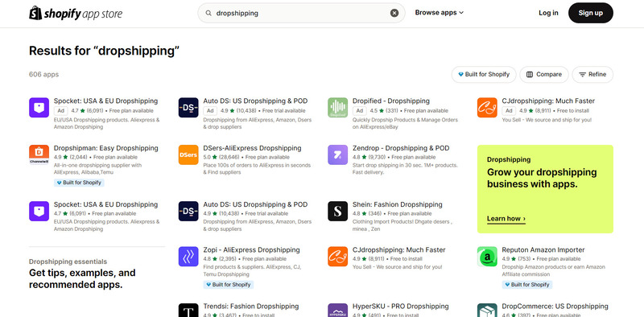This screenshot has width=644, height=317.
Task: Open Dropified - Dropshipping title
Action: [391, 101]
